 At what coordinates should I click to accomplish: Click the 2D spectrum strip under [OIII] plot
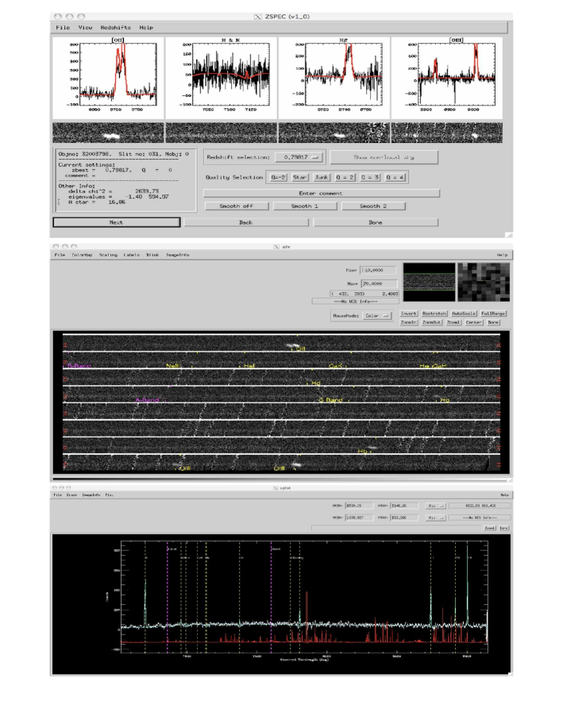click(447, 133)
